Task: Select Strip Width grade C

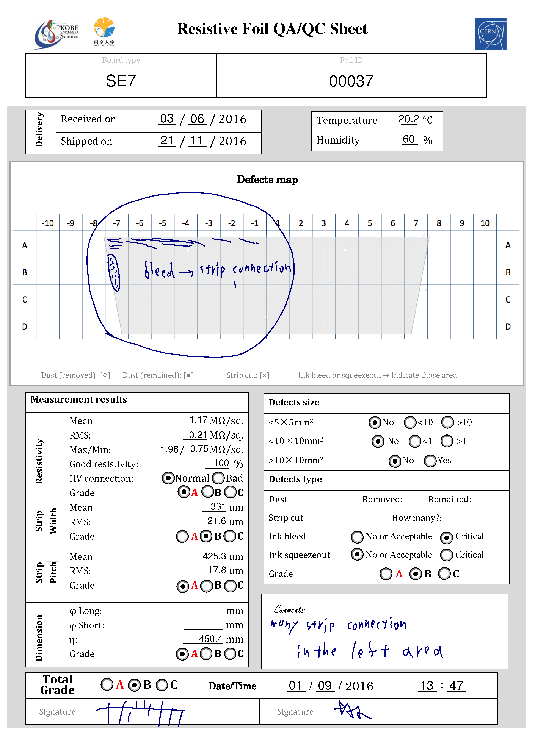Action: pyautogui.click(x=230, y=536)
